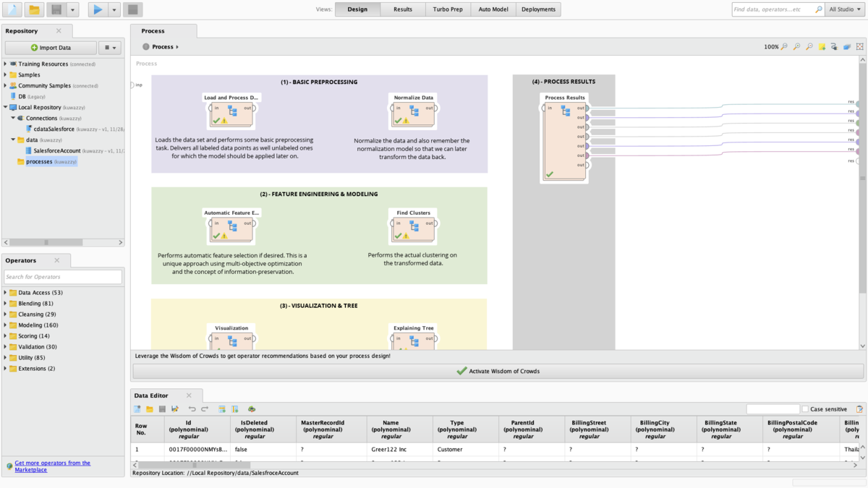Open the save button dropdown arrow
The image size is (868, 488).
pyautogui.click(x=73, y=9)
